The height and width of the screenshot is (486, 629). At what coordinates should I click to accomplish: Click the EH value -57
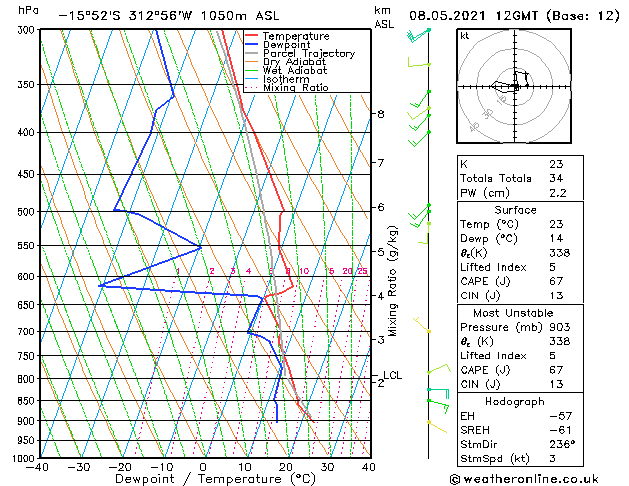(x=560, y=416)
